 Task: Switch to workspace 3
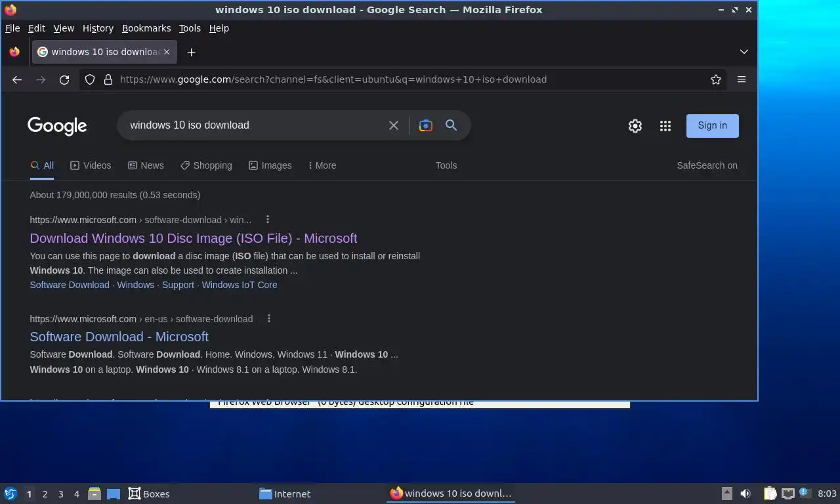coord(61,494)
